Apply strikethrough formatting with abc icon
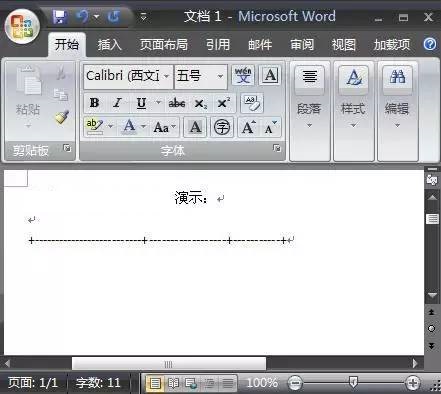The image size is (441, 394). [177, 103]
